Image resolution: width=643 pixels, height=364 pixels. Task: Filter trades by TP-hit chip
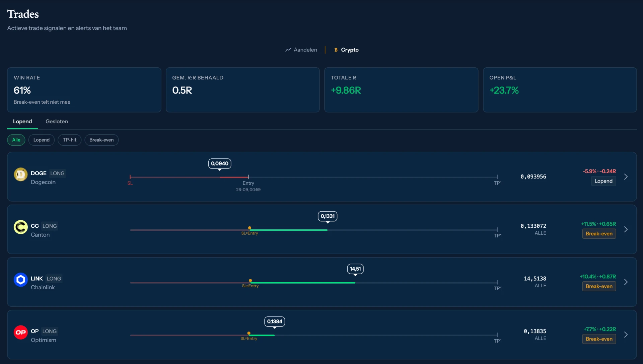70,140
